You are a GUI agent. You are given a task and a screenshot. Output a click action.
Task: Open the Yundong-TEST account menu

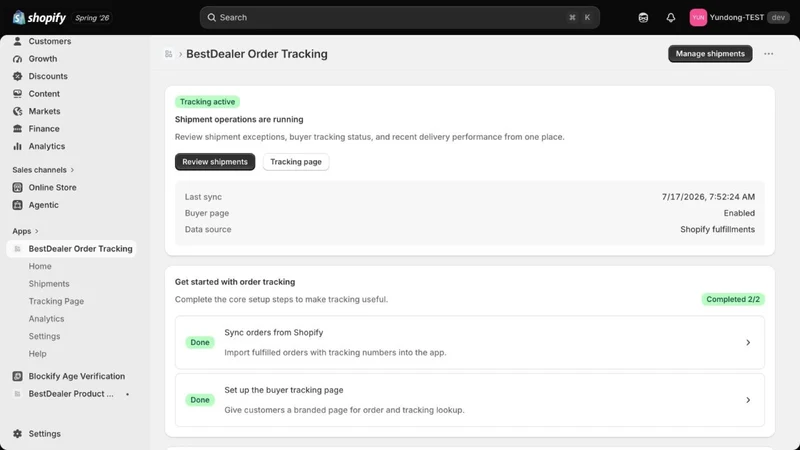tap(739, 17)
